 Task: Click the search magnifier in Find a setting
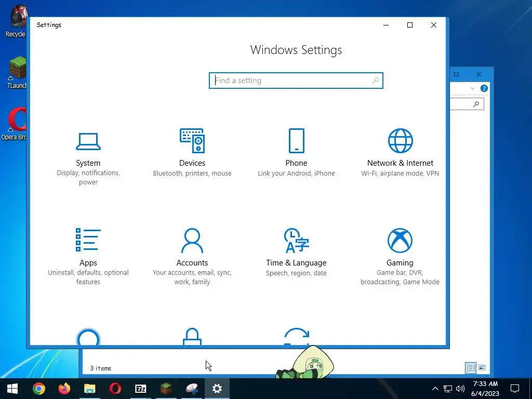pos(375,81)
